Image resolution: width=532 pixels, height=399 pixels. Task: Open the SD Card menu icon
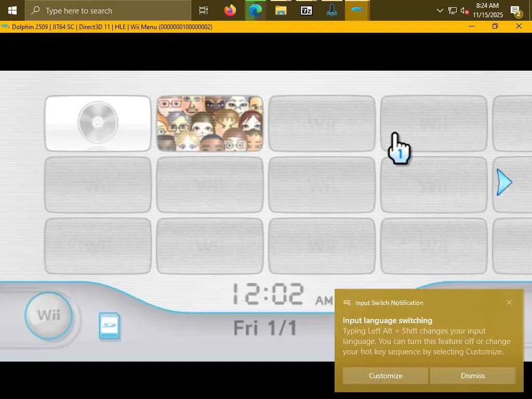[x=109, y=326]
